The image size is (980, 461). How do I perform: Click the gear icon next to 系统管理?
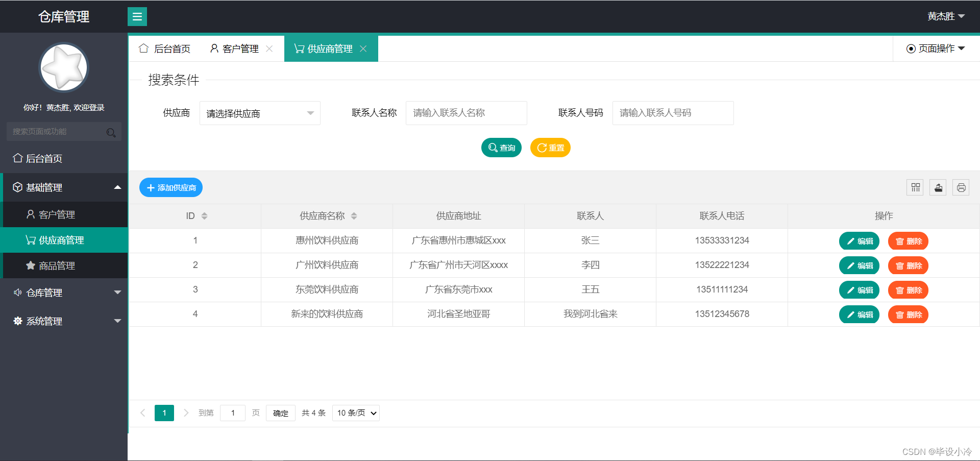click(17, 321)
